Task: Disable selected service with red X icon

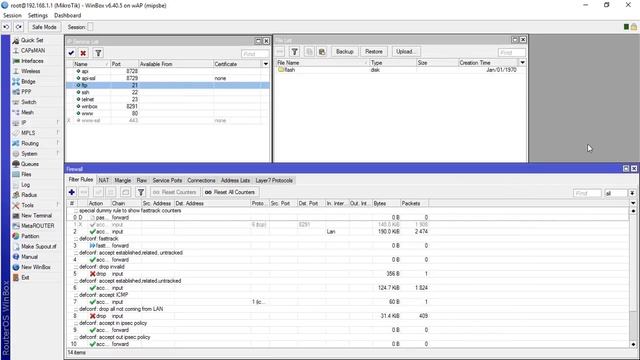Action: coord(83,53)
